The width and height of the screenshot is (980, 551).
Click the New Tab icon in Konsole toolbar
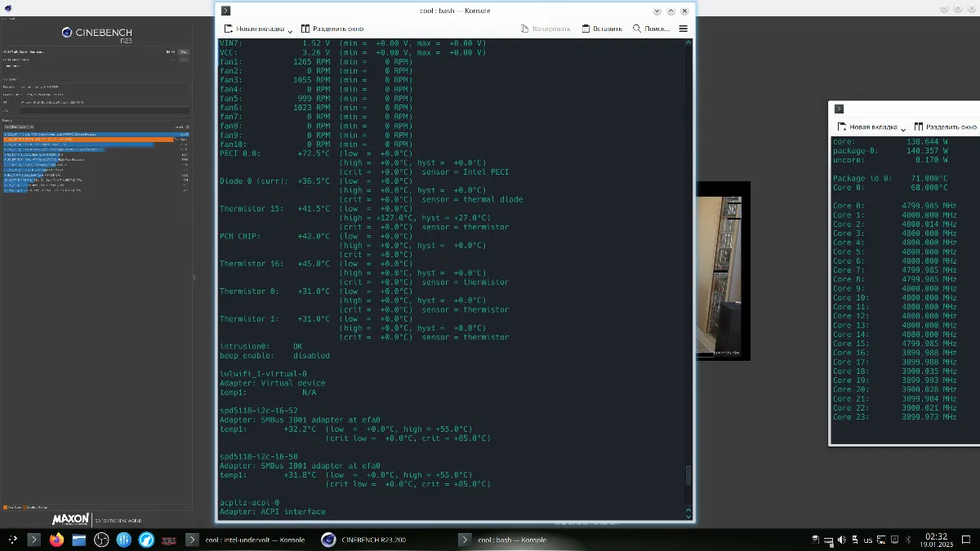(229, 29)
